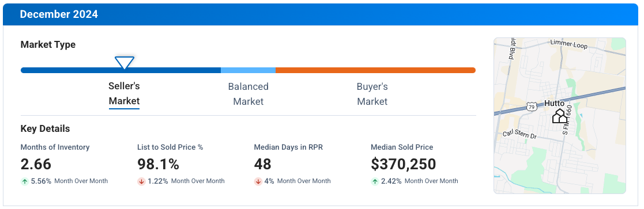This screenshot has width=644, height=209.
Task: Click the 1.22% Month Over Month text
Action: click(x=186, y=181)
